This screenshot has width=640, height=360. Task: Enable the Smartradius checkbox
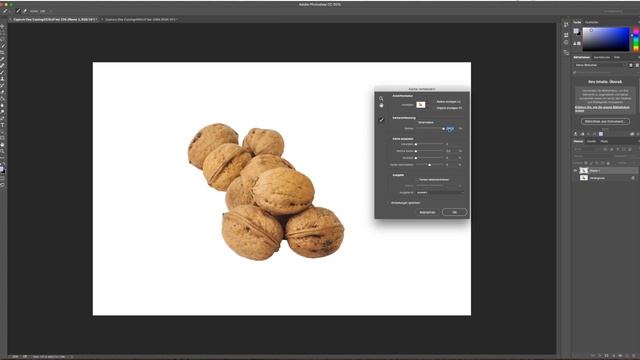424,122
